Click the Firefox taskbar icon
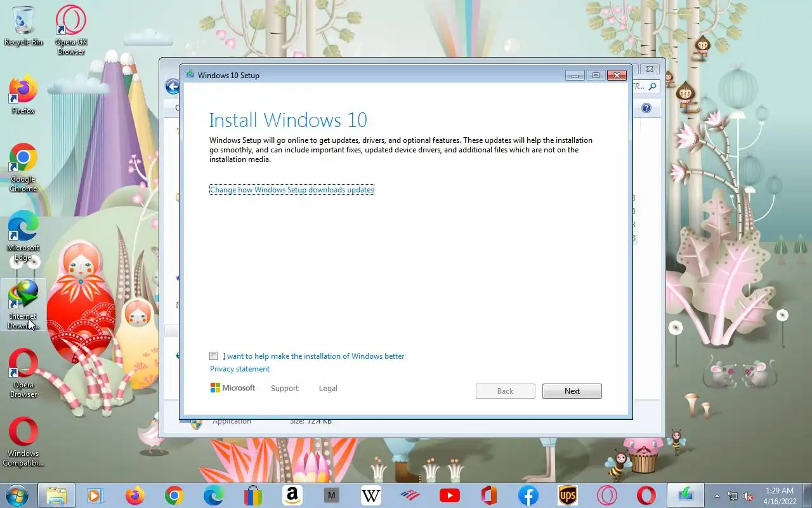Screen dimensions: 812x508 [x=134, y=495]
